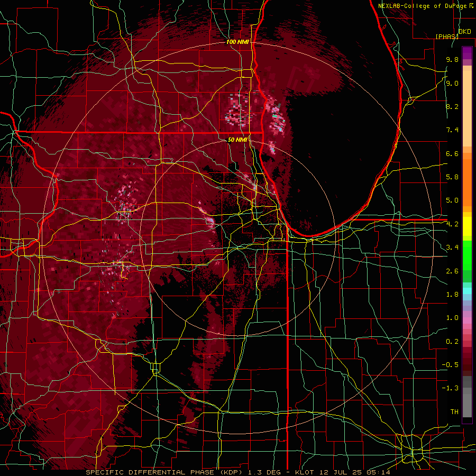The height and width of the screenshot is (476, 476).
Task: Click the "50 NMI" range ring label
Action: 237,140
